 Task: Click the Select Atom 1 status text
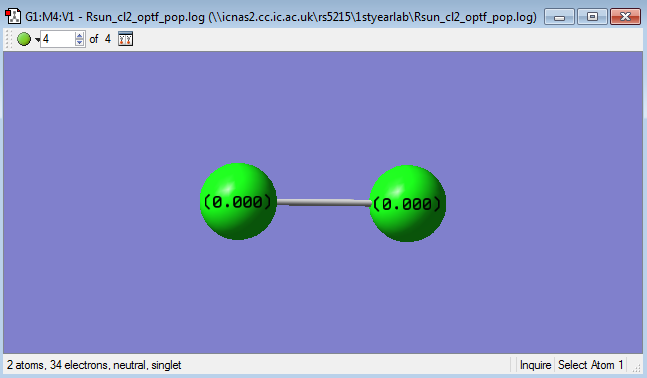590,365
